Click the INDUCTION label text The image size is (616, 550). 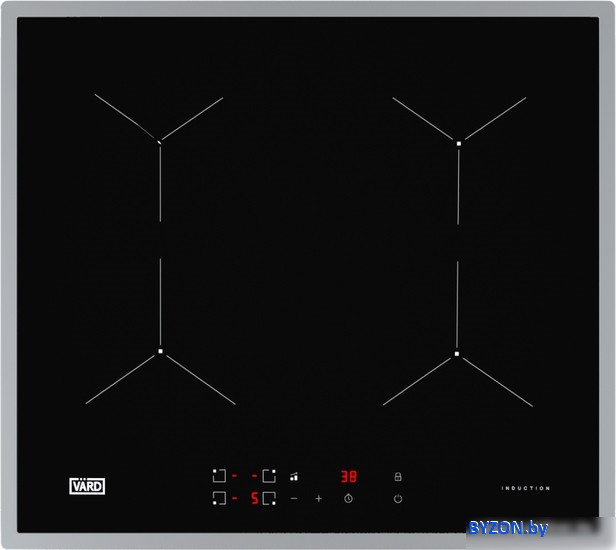pyautogui.click(x=526, y=488)
